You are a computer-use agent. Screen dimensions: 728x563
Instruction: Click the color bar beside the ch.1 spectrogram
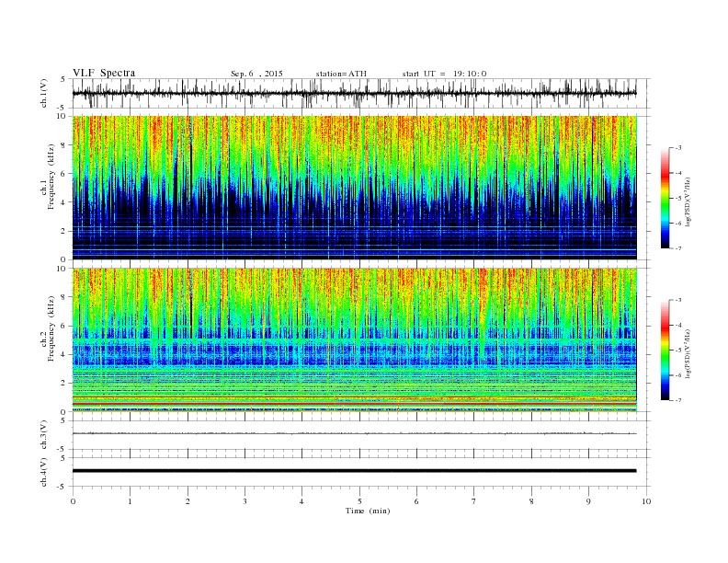tap(665, 198)
